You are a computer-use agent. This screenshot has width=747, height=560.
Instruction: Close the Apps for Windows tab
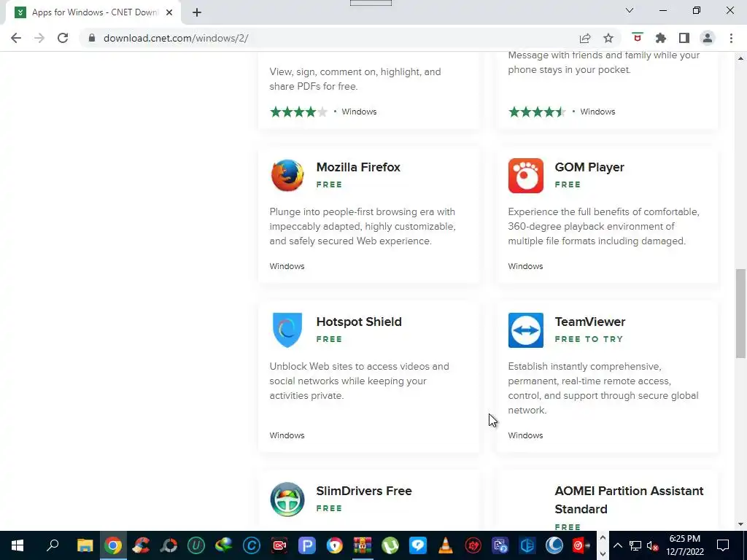[169, 12]
